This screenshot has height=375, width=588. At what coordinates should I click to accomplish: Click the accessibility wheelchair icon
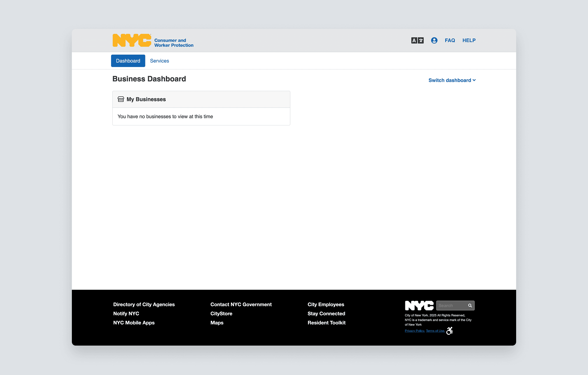pos(449,331)
